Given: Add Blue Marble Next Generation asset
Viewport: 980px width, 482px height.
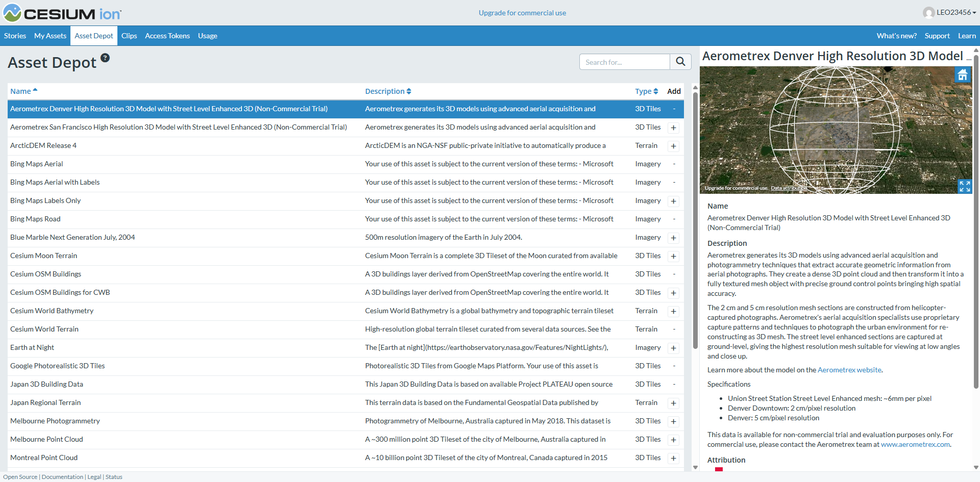Looking at the screenshot, I should pos(674,238).
